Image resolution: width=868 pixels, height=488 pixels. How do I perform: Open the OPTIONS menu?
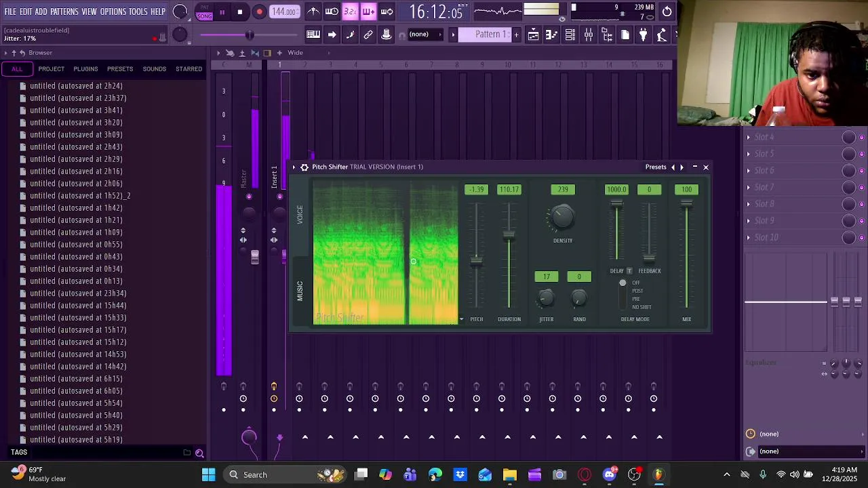point(113,12)
